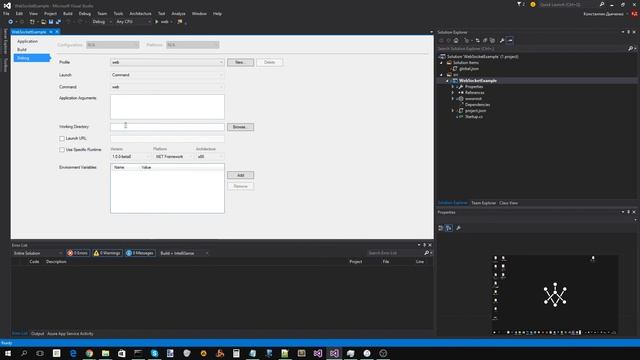Select project.json in Solution Explorer
Viewport: 640px width, 360px height.
(476, 111)
